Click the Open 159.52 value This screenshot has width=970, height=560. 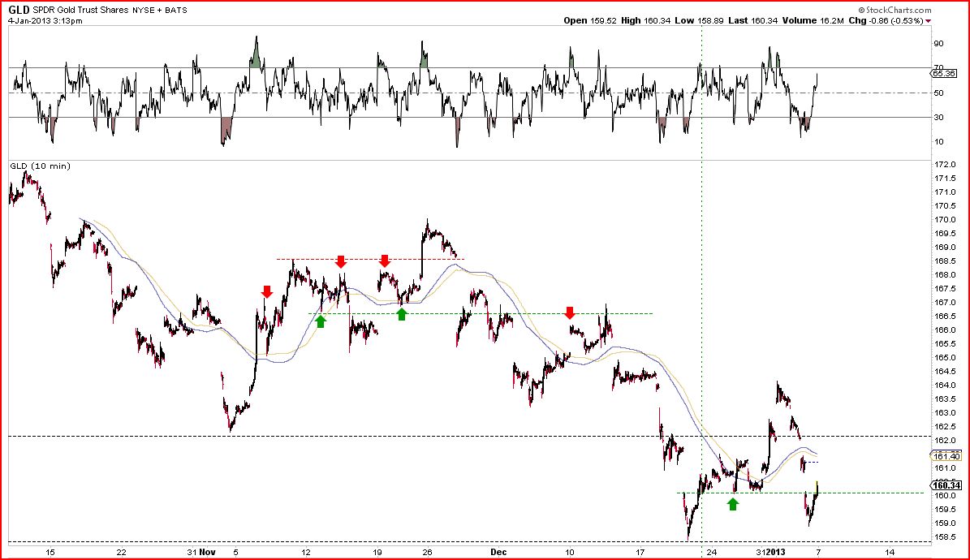pyautogui.click(x=590, y=20)
